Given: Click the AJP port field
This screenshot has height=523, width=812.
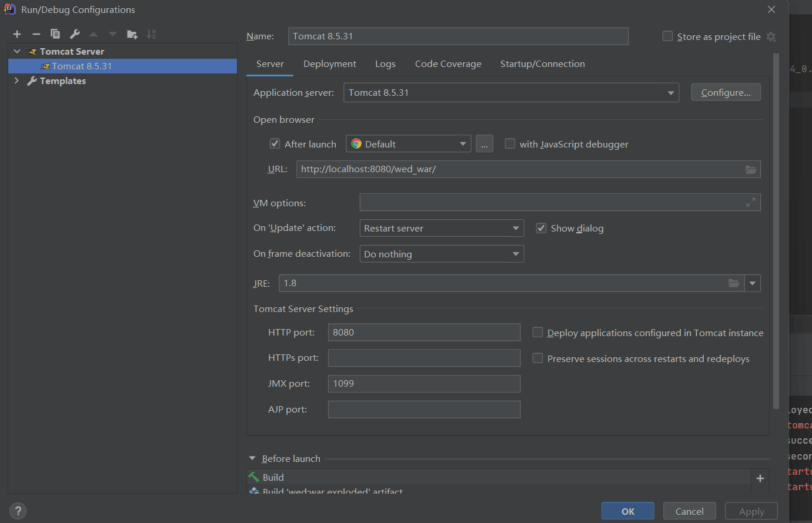Looking at the screenshot, I should point(424,410).
